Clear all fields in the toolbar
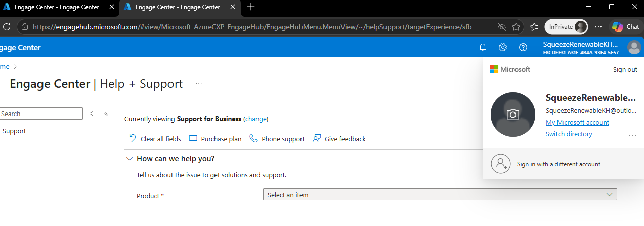Viewport: 644px width, 226px height. click(x=155, y=139)
